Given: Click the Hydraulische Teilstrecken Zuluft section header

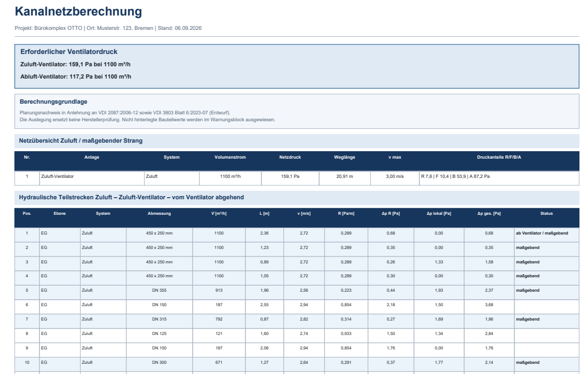Looking at the screenshot, I should 297,198.
